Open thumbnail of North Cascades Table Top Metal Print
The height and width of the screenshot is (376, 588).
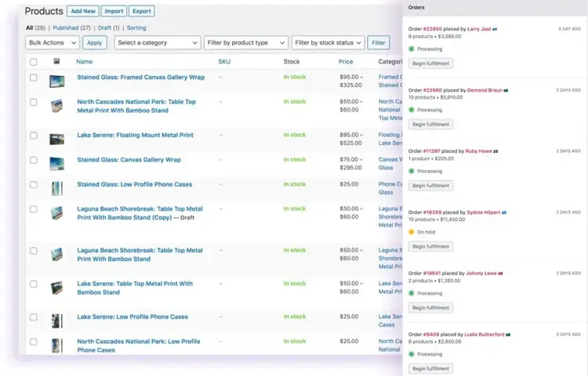click(57, 106)
